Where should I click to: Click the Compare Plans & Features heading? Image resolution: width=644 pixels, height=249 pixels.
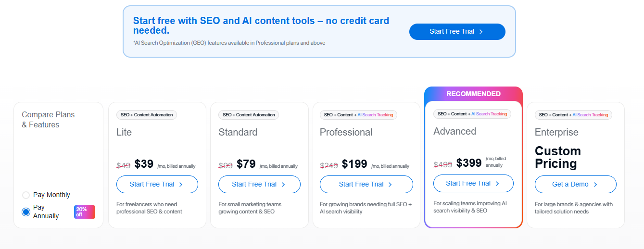tap(48, 120)
